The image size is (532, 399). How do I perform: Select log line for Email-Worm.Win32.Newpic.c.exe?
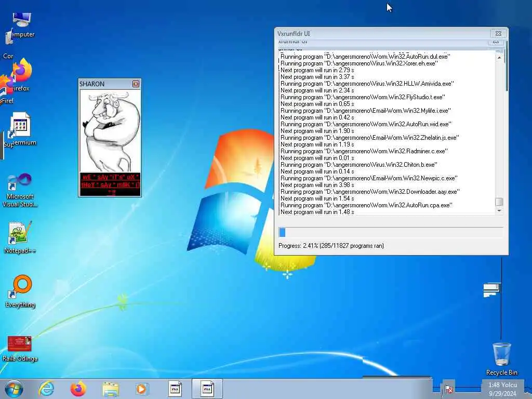(369, 178)
